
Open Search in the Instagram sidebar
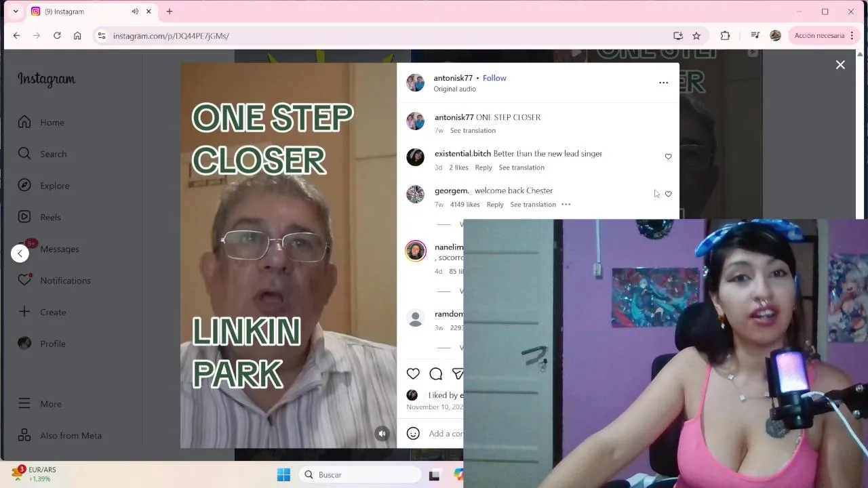tap(42, 154)
